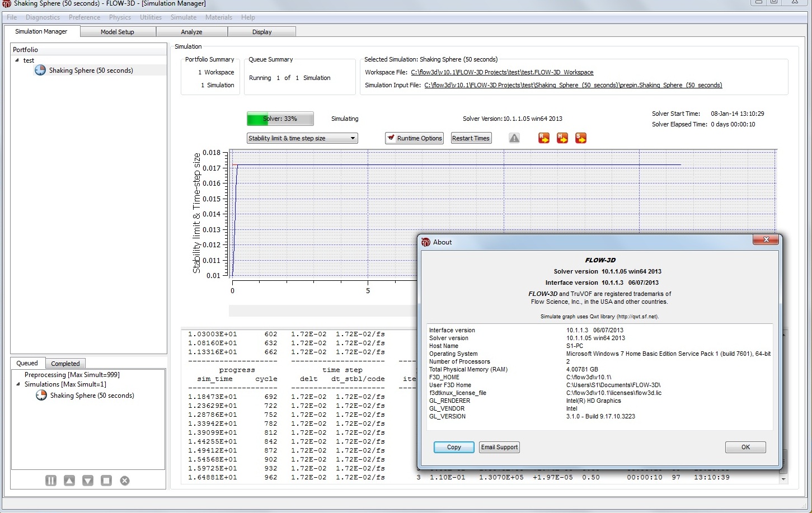Screen dimensions: 812x513
Task: Move queued simulation up with arrow icon
Action: click(x=69, y=481)
